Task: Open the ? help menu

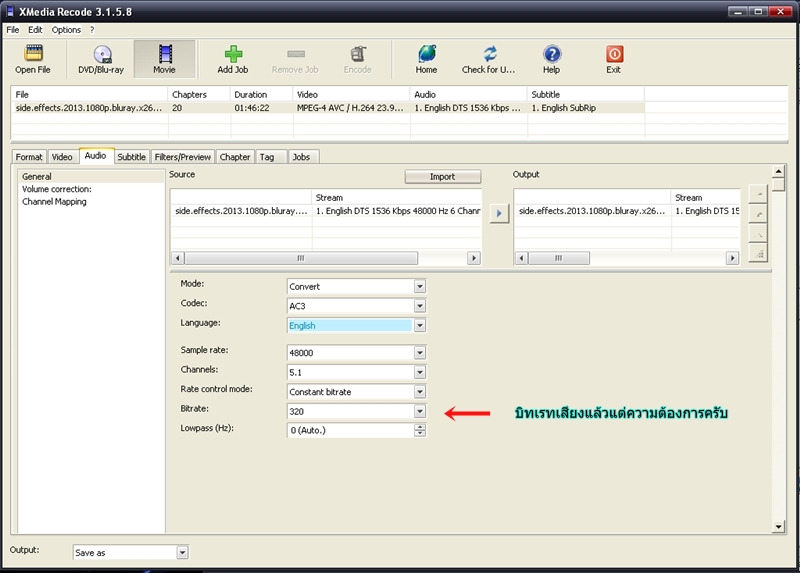Action: (x=92, y=30)
